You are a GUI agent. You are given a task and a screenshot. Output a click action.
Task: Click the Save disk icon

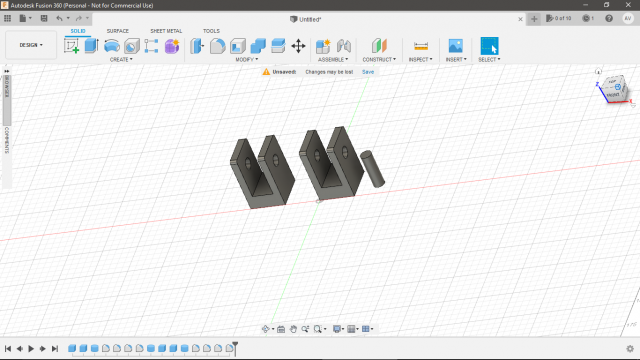click(44, 18)
